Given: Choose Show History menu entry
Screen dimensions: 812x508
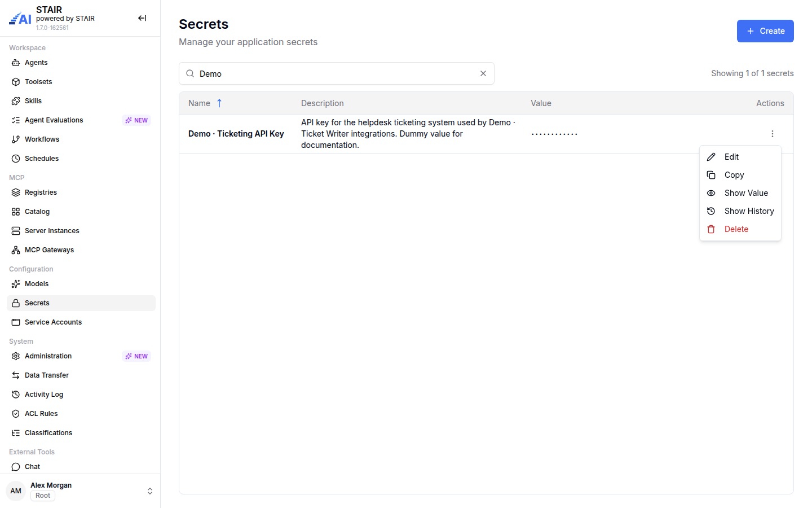Looking at the screenshot, I should pos(740,211).
